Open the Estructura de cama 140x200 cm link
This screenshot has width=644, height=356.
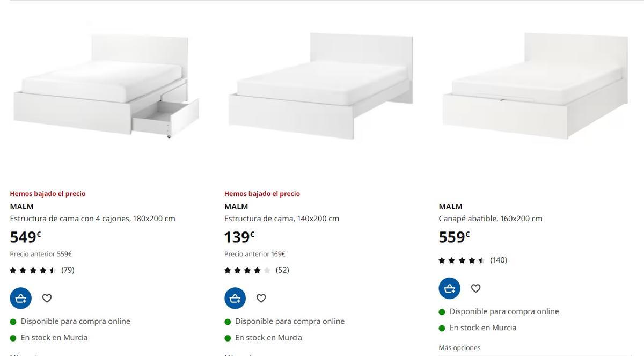click(281, 218)
